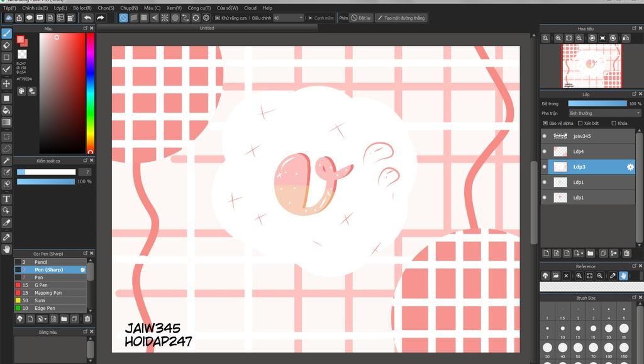
Task: Toggle Bảo vệ alpha checkbox
Action: [545, 123]
